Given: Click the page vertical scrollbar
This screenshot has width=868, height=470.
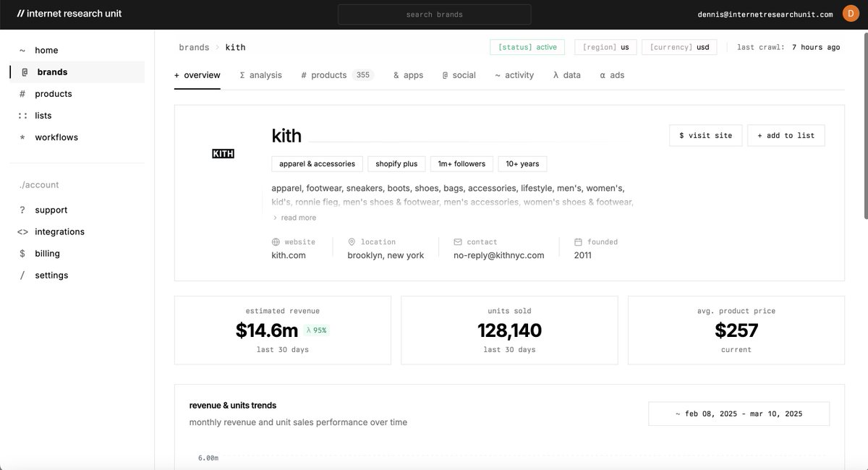Looking at the screenshot, I should click(864, 127).
